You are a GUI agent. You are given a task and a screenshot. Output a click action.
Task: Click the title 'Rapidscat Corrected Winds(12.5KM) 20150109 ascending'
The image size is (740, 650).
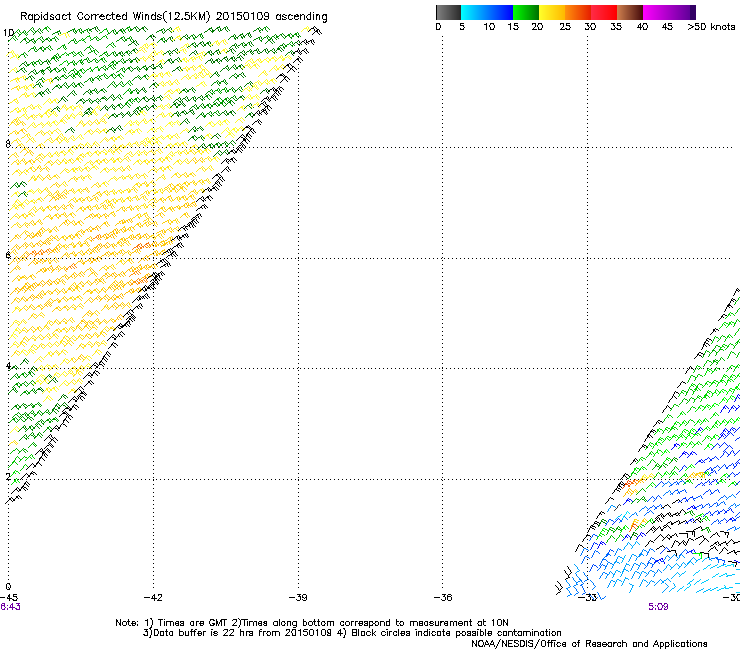[x=174, y=17]
